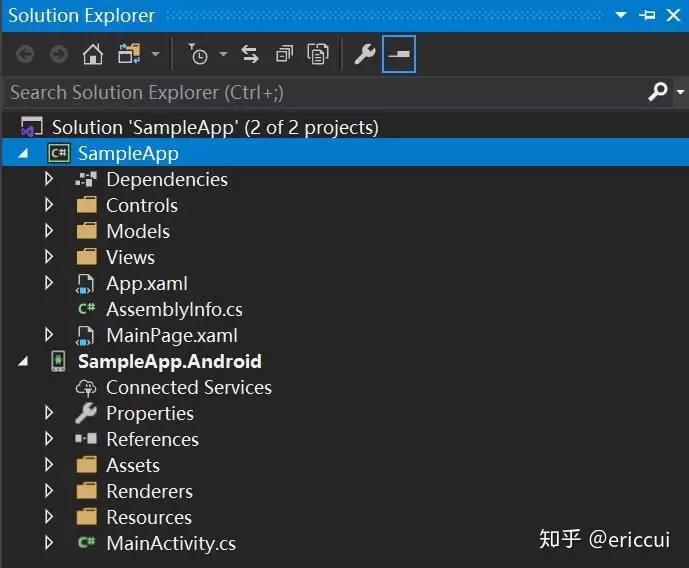
Task: Click the Collapse All icon
Action: (x=284, y=54)
